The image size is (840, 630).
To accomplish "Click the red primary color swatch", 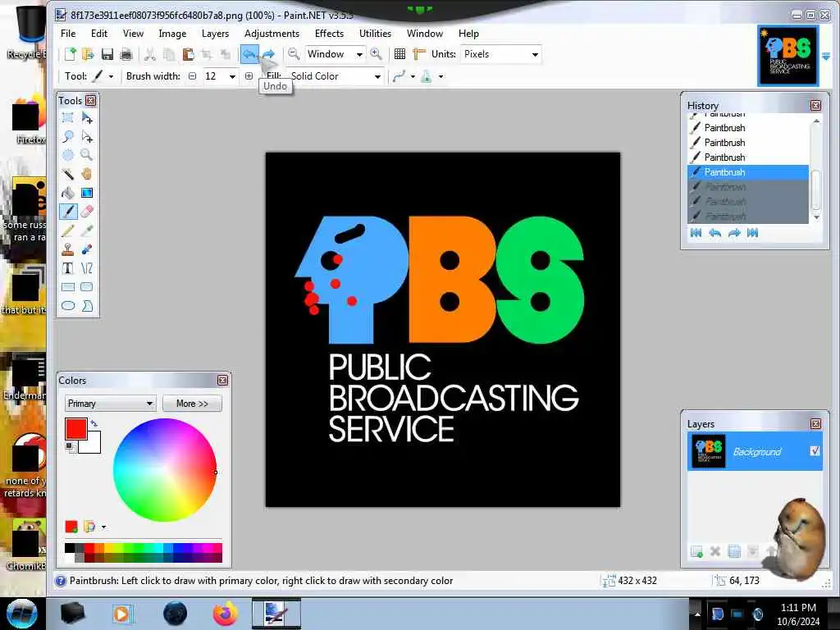I will (x=75, y=428).
